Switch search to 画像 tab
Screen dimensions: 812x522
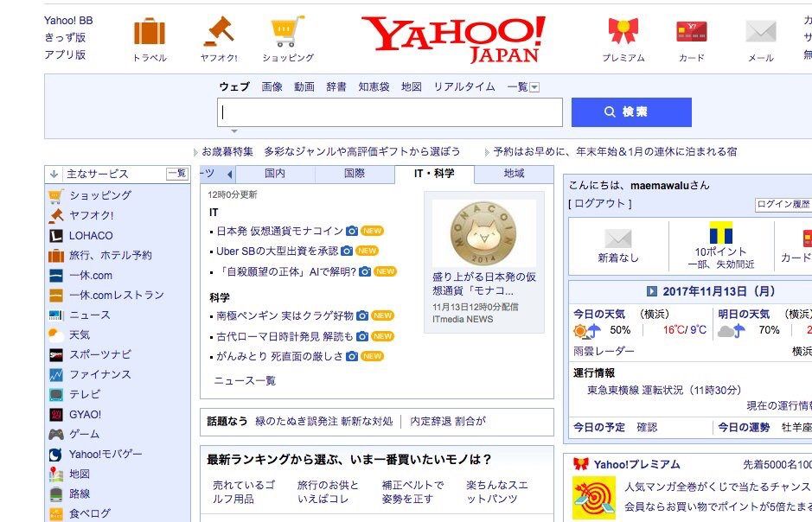[272, 87]
